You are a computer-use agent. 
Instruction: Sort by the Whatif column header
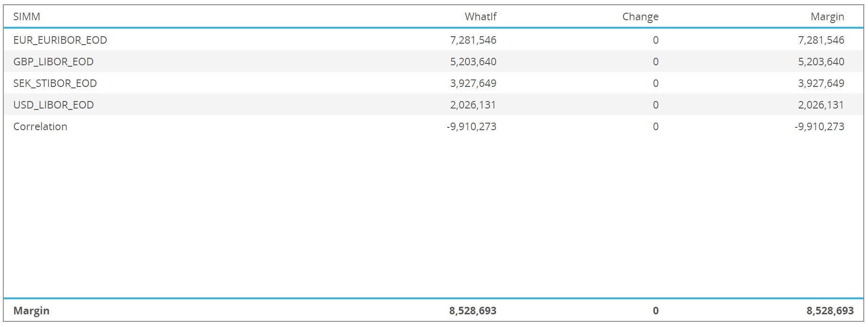point(481,16)
